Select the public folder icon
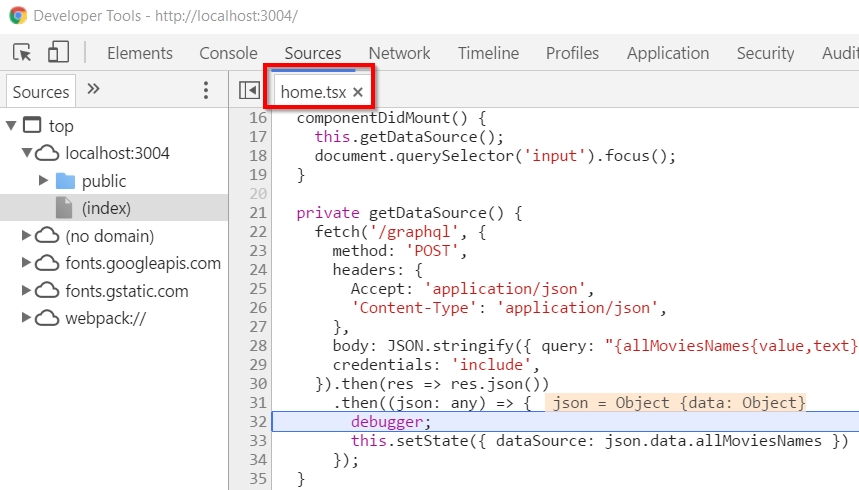The width and height of the screenshot is (859, 490). coord(66,181)
